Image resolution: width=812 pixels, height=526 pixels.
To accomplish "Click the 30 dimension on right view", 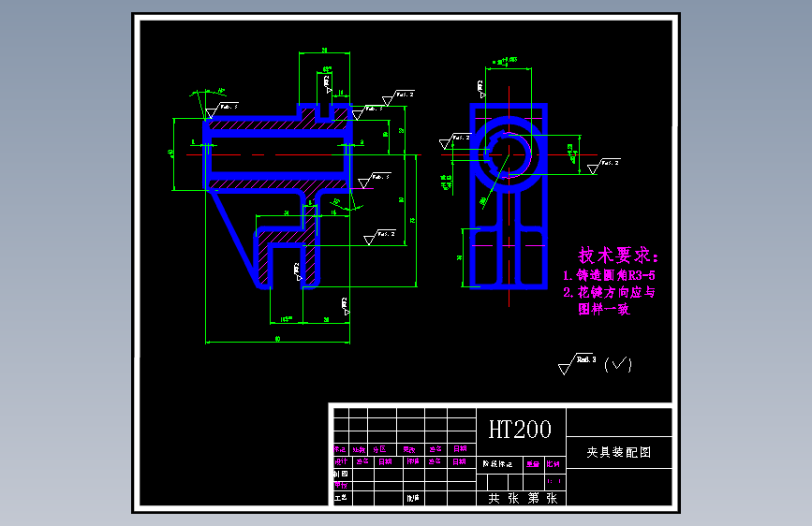I will [x=459, y=257].
